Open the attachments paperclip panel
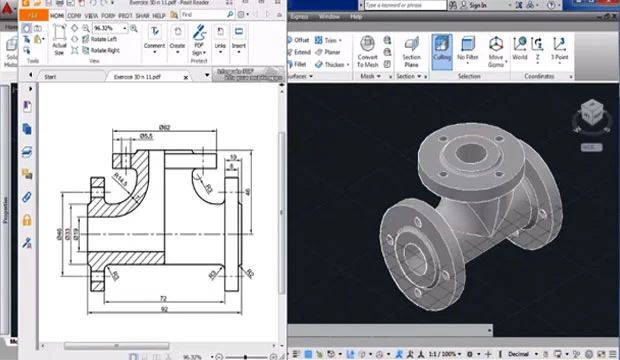 tap(27, 197)
